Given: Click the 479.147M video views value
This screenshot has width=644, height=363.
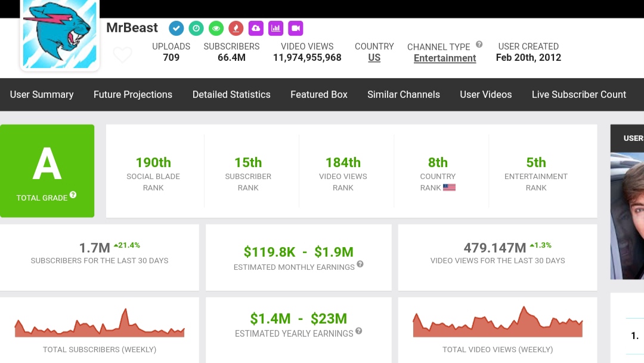Looking at the screenshot, I should 495,248.
